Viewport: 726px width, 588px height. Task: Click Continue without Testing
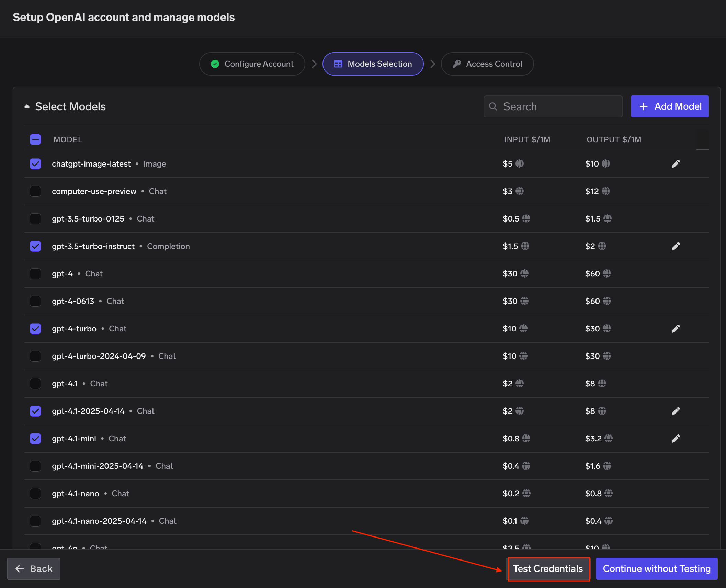pyautogui.click(x=656, y=568)
